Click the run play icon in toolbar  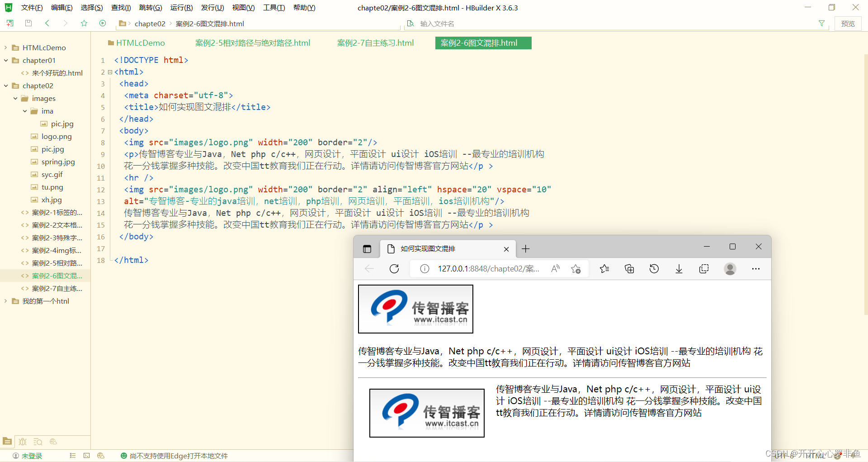point(103,23)
